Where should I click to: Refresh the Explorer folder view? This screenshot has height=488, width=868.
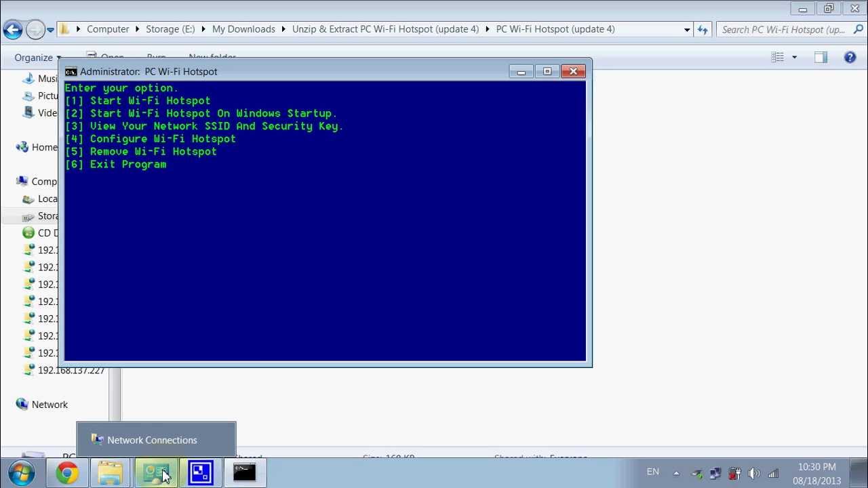click(703, 30)
